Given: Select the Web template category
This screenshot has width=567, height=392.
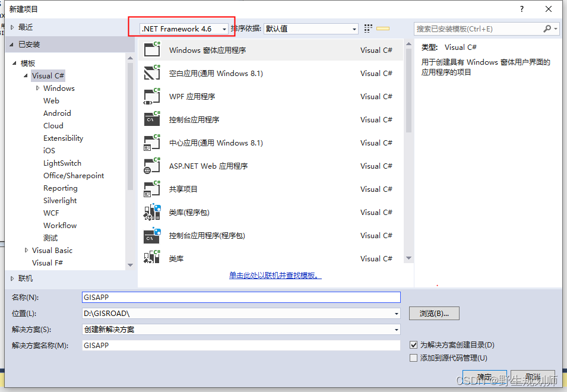Looking at the screenshot, I should [51, 100].
